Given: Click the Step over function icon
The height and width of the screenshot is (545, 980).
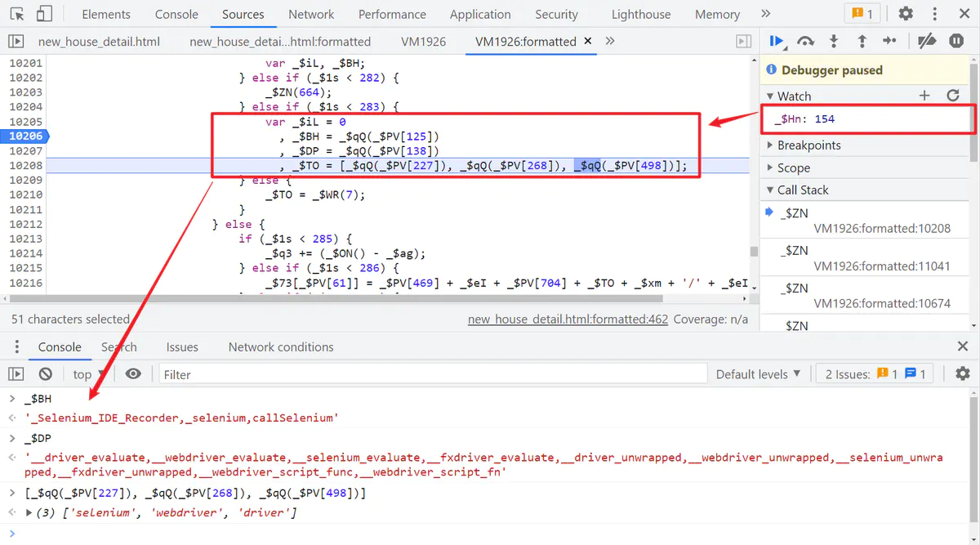Looking at the screenshot, I should pos(805,41).
